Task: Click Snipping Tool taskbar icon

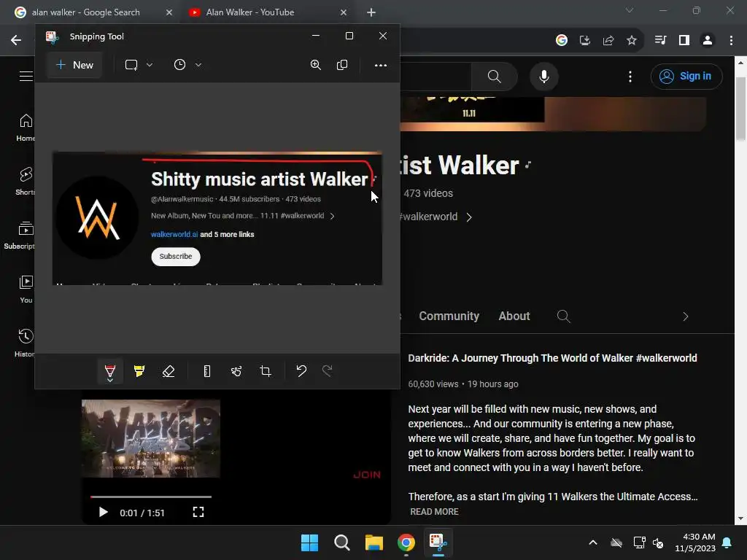Action: (x=438, y=542)
